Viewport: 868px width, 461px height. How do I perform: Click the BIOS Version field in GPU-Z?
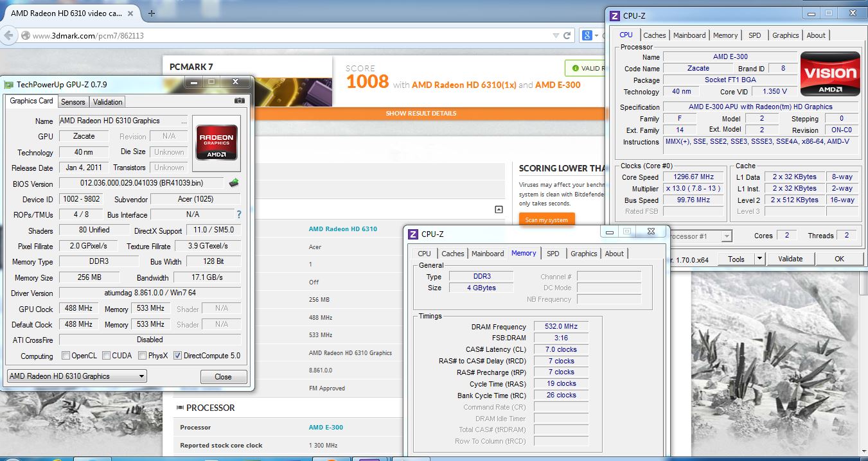tap(142, 183)
